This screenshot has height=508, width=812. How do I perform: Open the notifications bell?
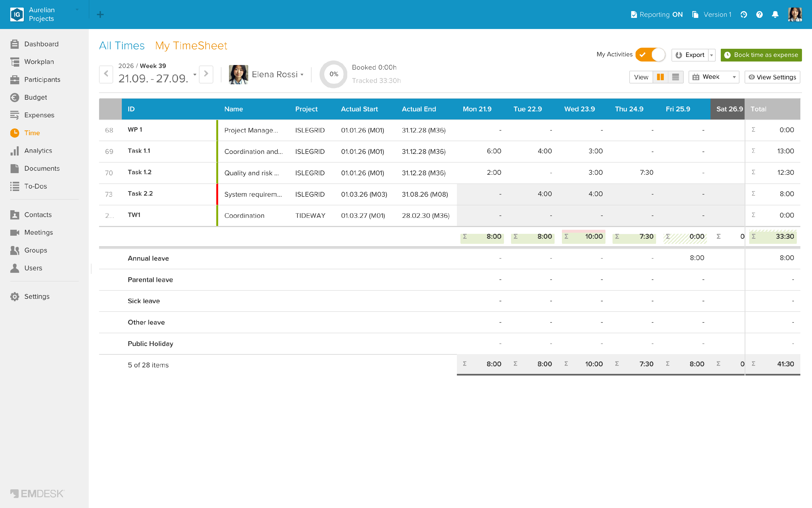775,14
